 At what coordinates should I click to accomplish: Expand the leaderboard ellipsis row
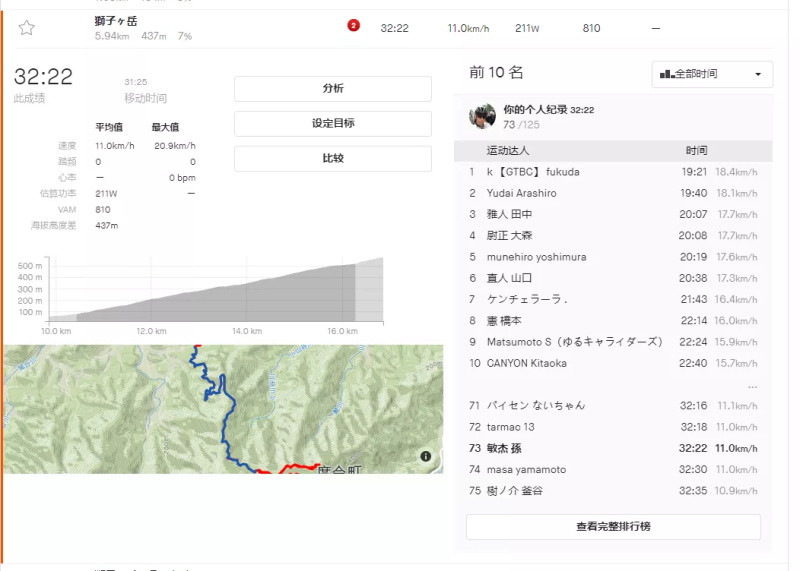coord(752,385)
